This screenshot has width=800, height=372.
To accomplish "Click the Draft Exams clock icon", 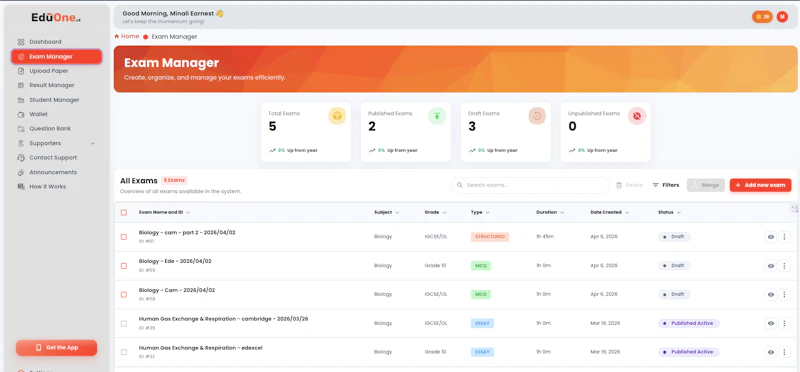I will pyautogui.click(x=537, y=116).
